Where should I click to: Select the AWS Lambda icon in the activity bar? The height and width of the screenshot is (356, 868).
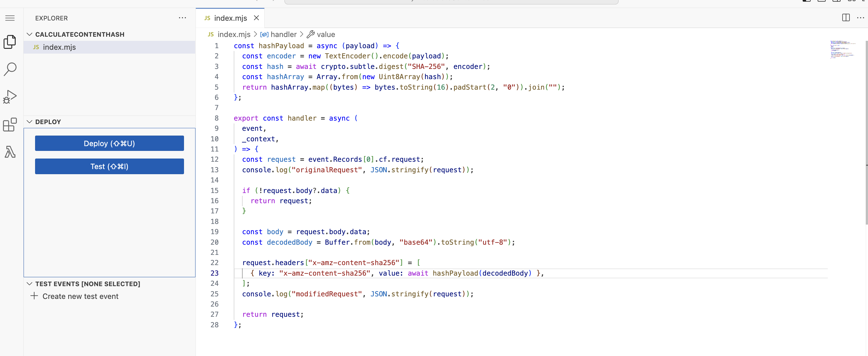point(10,152)
